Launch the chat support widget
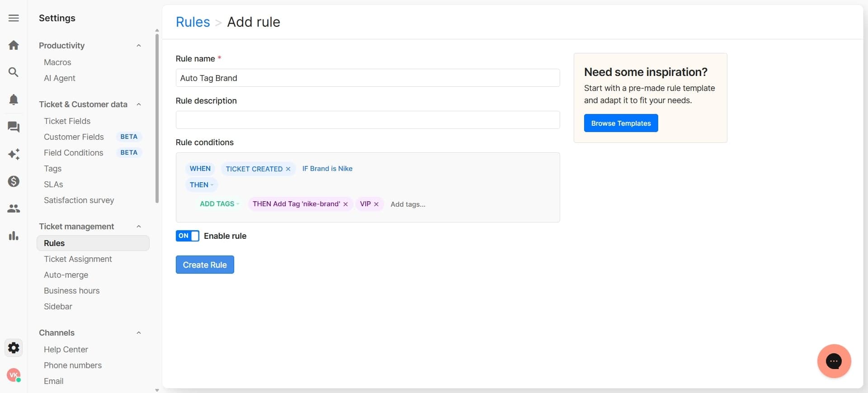 click(x=834, y=361)
